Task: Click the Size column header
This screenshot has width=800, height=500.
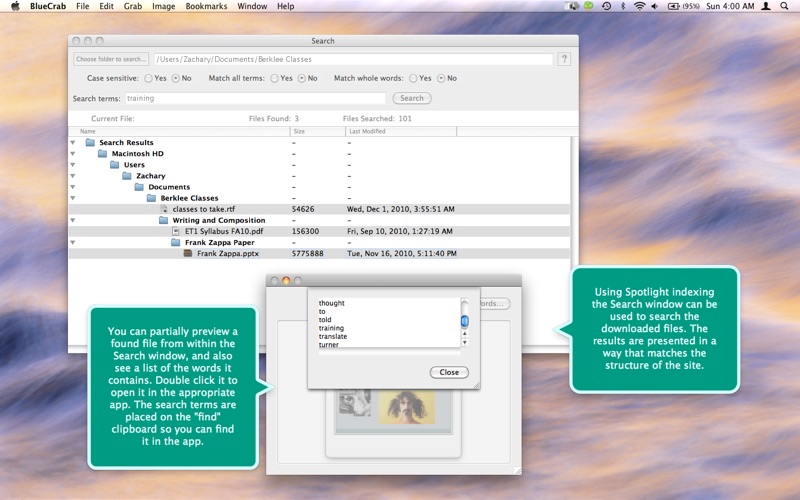Action: pos(318,131)
